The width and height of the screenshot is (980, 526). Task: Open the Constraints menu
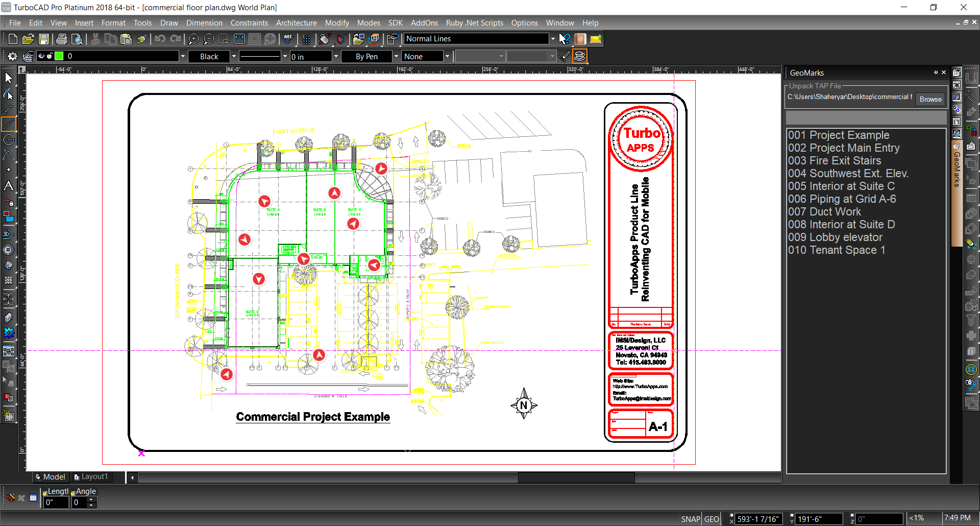(x=249, y=23)
